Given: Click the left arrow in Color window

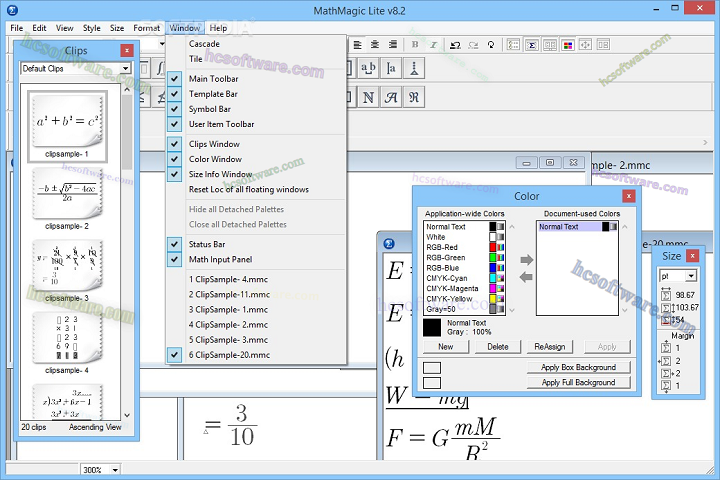Looking at the screenshot, I should click(x=526, y=277).
